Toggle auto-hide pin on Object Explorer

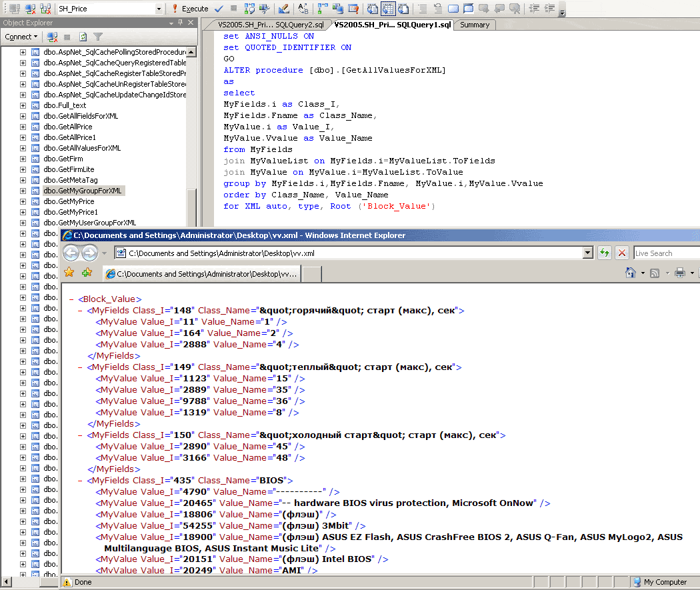[181, 22]
